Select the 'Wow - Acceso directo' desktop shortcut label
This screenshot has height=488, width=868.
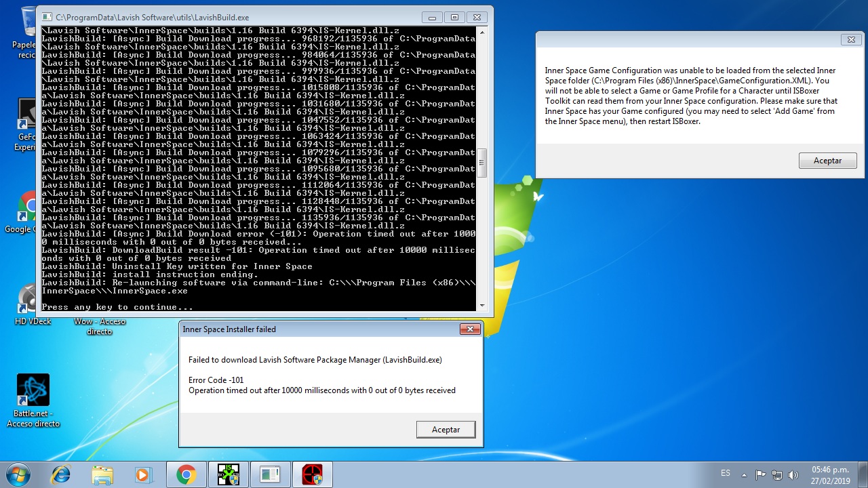99,326
